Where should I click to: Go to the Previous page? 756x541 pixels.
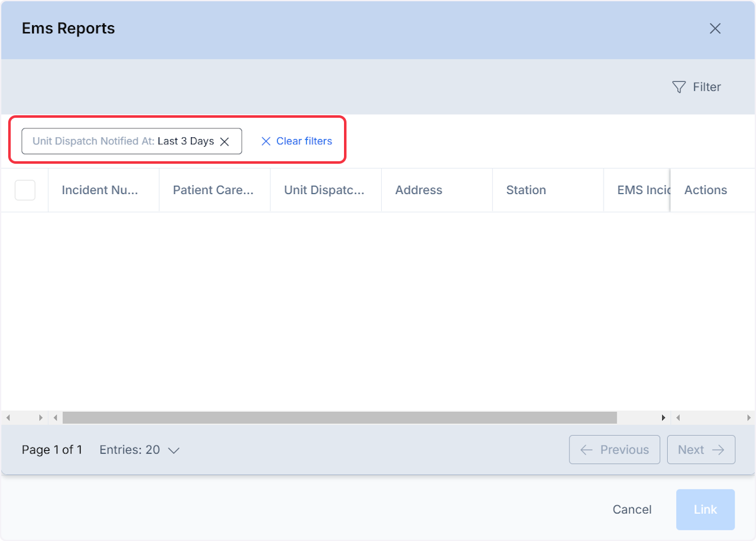614,450
